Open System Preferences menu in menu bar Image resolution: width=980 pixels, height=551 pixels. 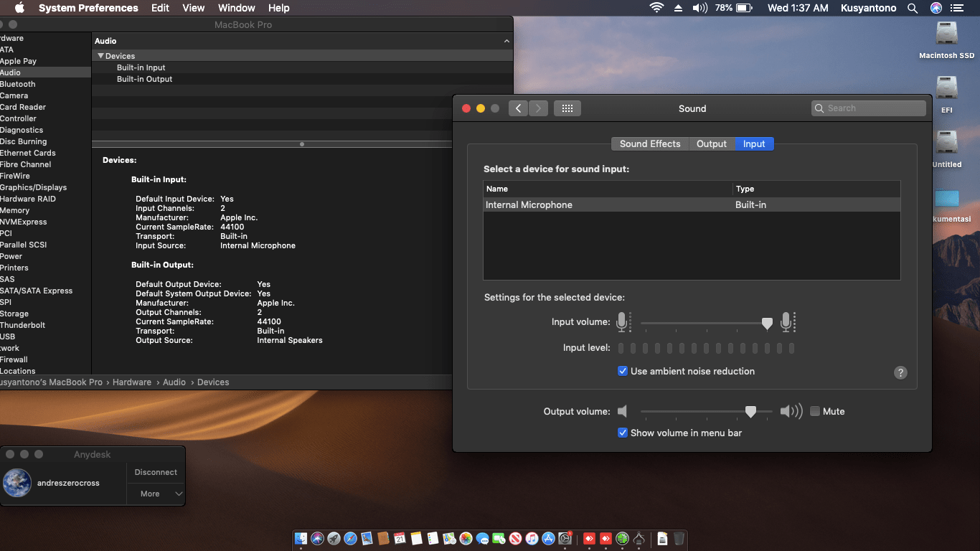pyautogui.click(x=88, y=8)
